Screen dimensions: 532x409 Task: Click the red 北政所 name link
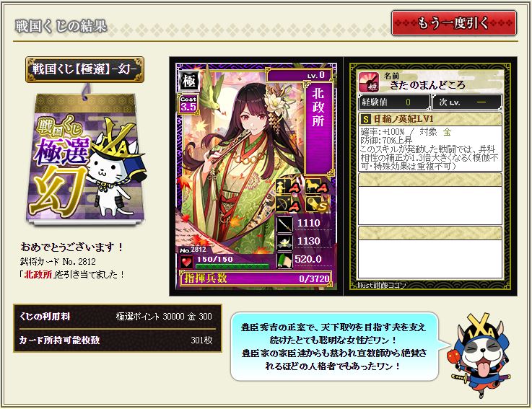pos(38,274)
